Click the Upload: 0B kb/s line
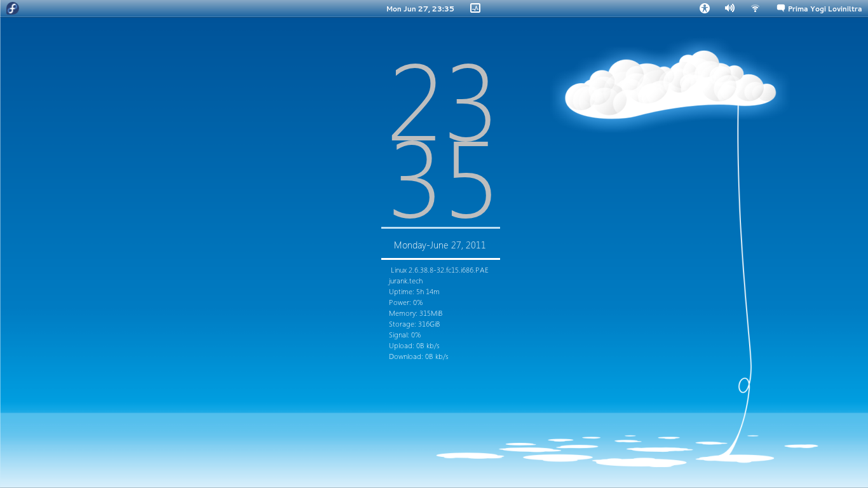This screenshot has width=868, height=488. tap(414, 346)
